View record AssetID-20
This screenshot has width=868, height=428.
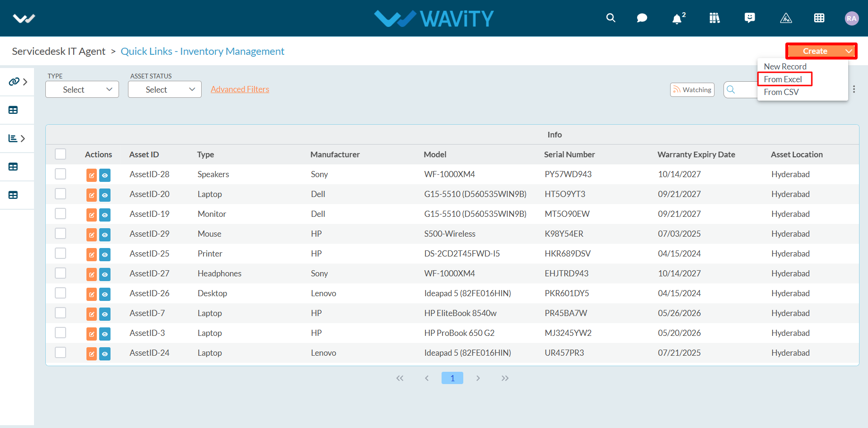[x=105, y=195]
